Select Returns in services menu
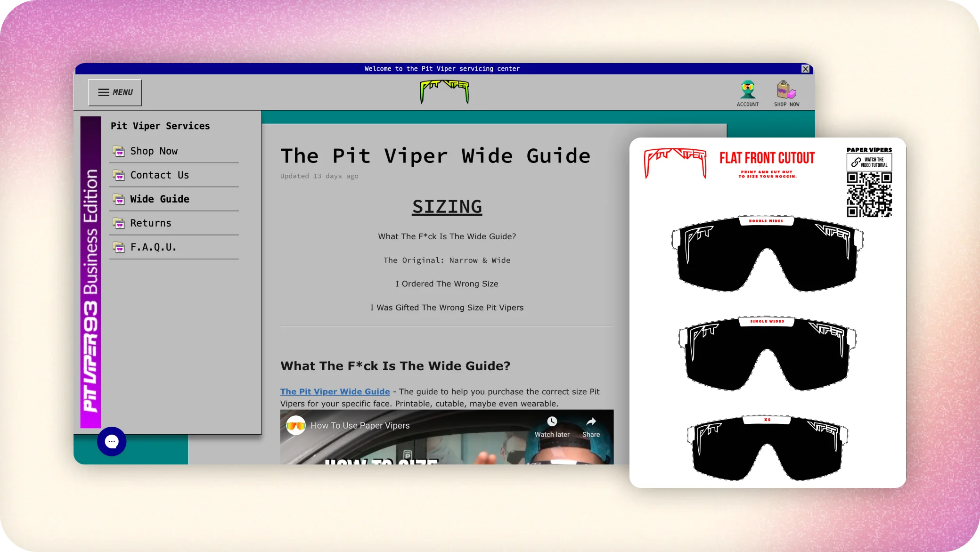Screen dimensions: 980x552 coord(174,223)
